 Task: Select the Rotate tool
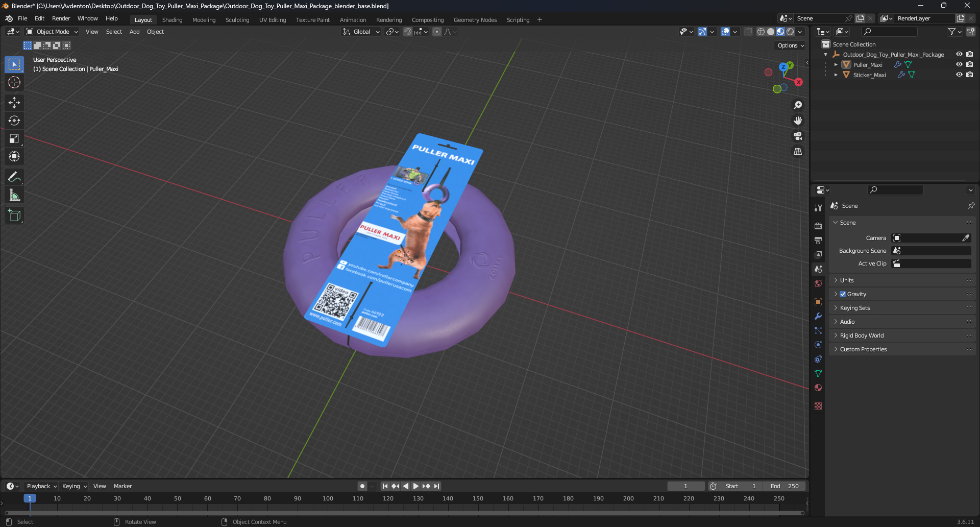[x=14, y=121]
